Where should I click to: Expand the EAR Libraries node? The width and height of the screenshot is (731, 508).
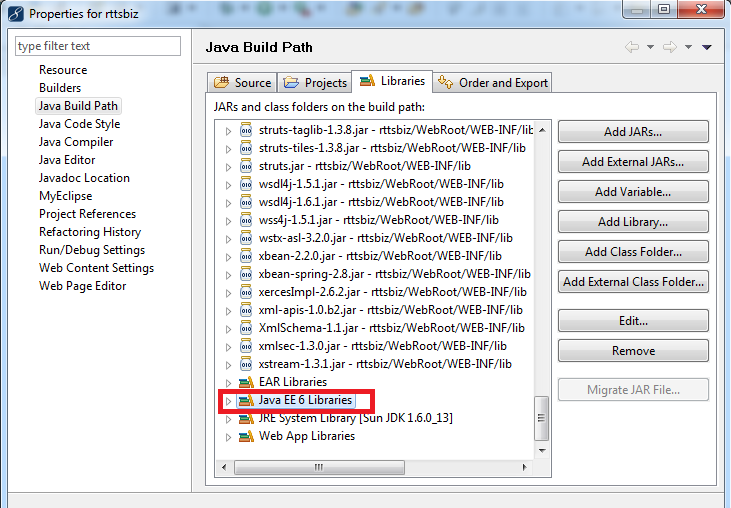228,383
